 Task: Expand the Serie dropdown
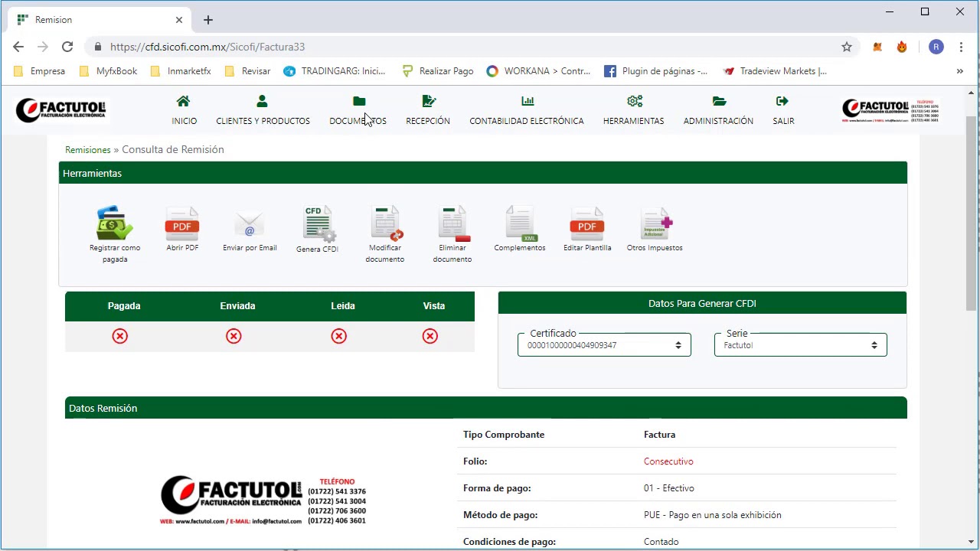pos(800,345)
